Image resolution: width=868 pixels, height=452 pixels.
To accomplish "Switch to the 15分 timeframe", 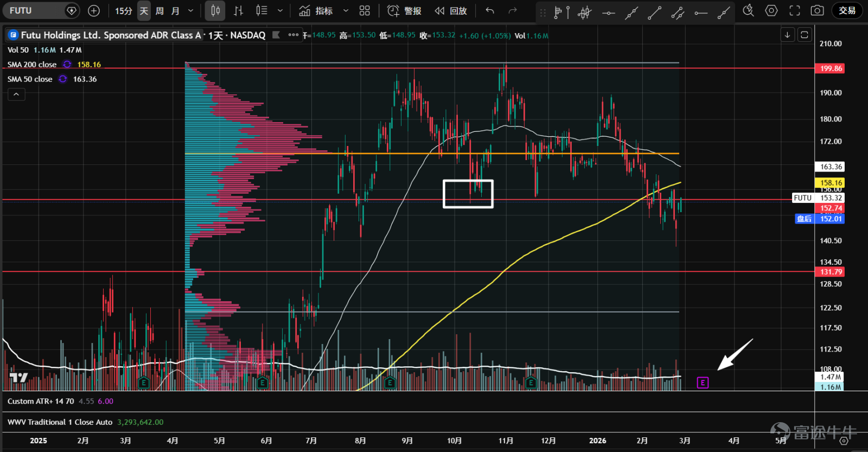I will 124,10.
